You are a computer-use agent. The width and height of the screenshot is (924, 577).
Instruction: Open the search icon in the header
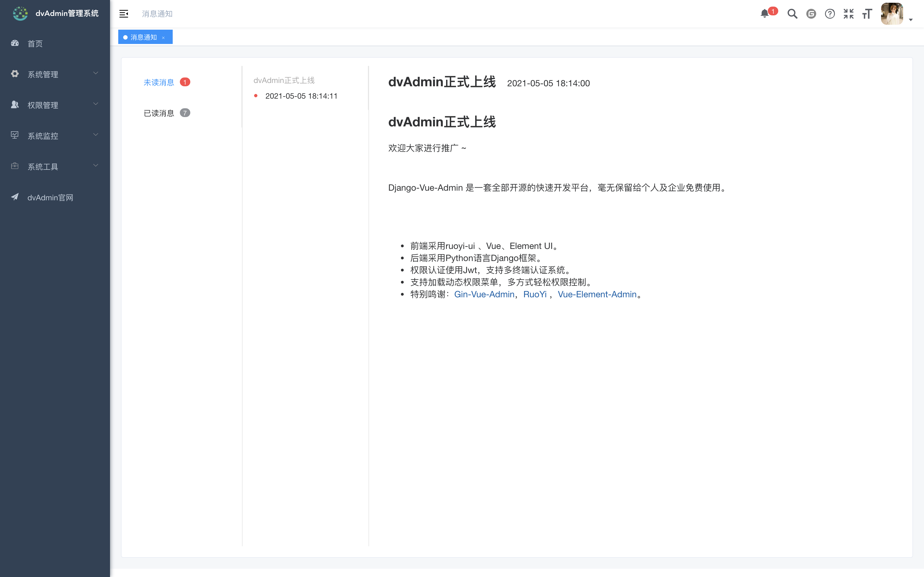[x=792, y=14]
